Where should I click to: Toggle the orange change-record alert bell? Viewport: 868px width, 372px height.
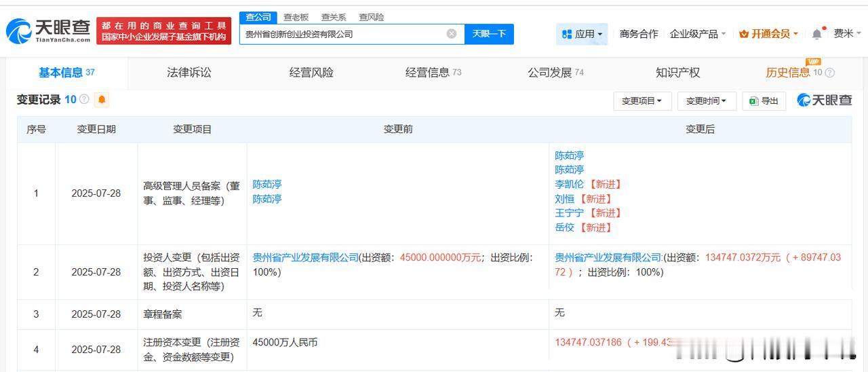pos(102,100)
